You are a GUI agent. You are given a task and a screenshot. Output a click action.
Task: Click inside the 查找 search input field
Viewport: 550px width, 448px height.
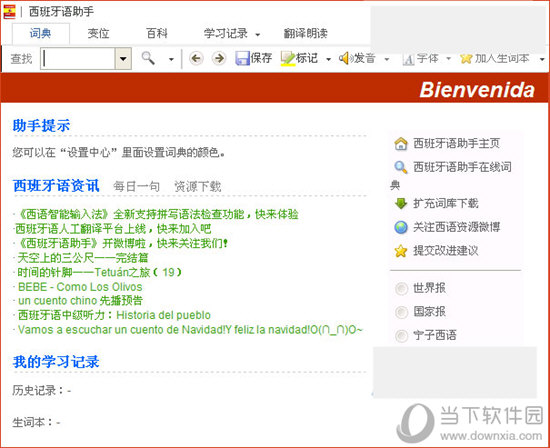pos(78,59)
